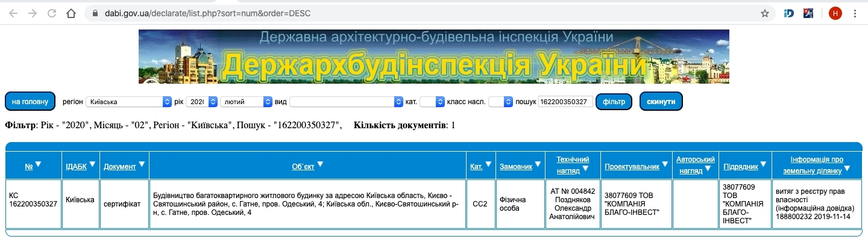
Task: Click the browser forward arrow
Action: coord(33,13)
